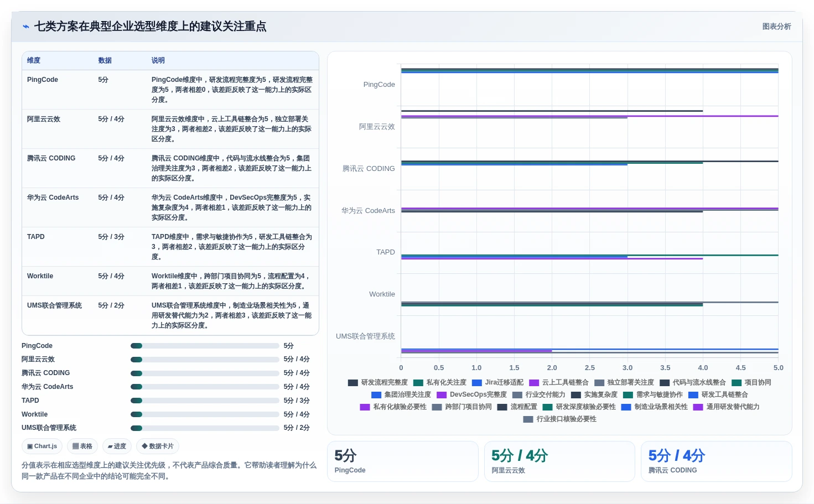Click the 5分 / 2分 value in UMS table row
The width and height of the screenshot is (814, 504).
point(111,305)
